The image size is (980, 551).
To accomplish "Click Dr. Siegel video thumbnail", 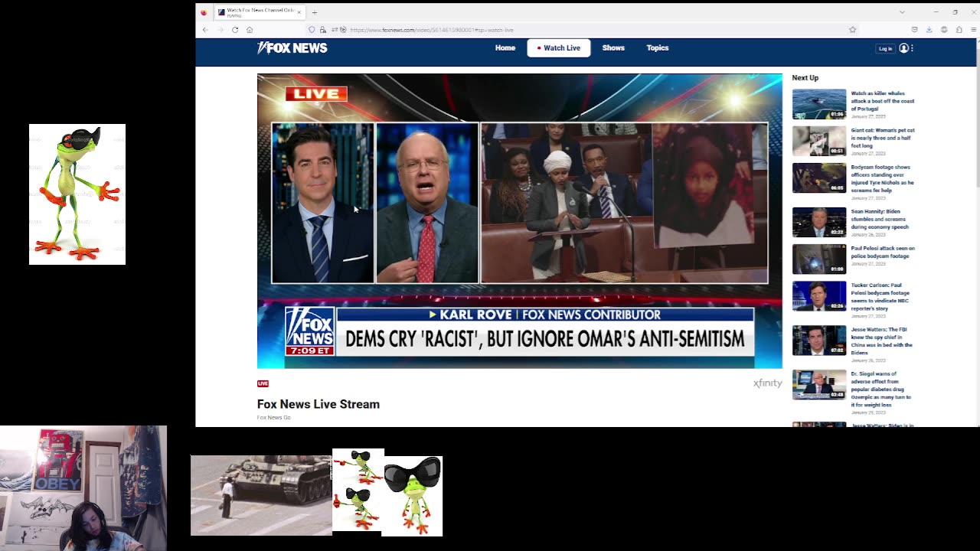I will click(819, 385).
